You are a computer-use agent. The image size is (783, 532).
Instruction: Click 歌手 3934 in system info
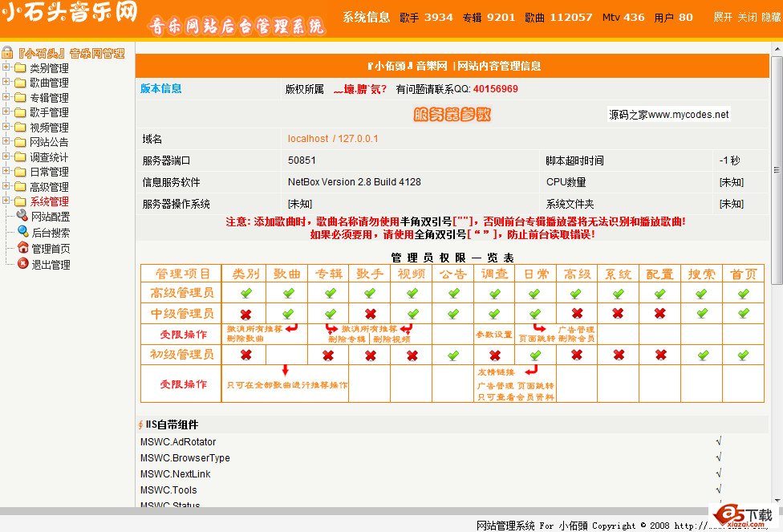pos(426,18)
